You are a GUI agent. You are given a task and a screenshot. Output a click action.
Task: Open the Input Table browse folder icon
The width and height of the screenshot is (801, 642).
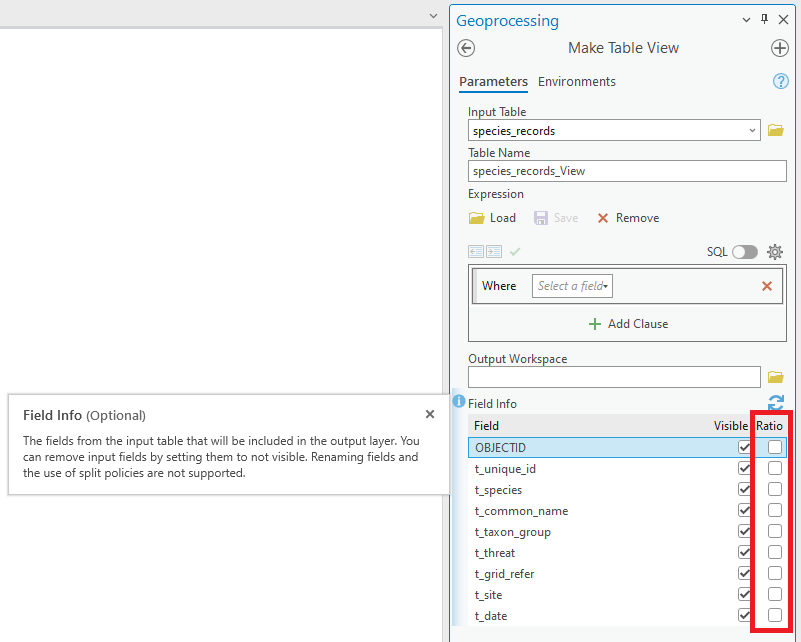(x=776, y=130)
